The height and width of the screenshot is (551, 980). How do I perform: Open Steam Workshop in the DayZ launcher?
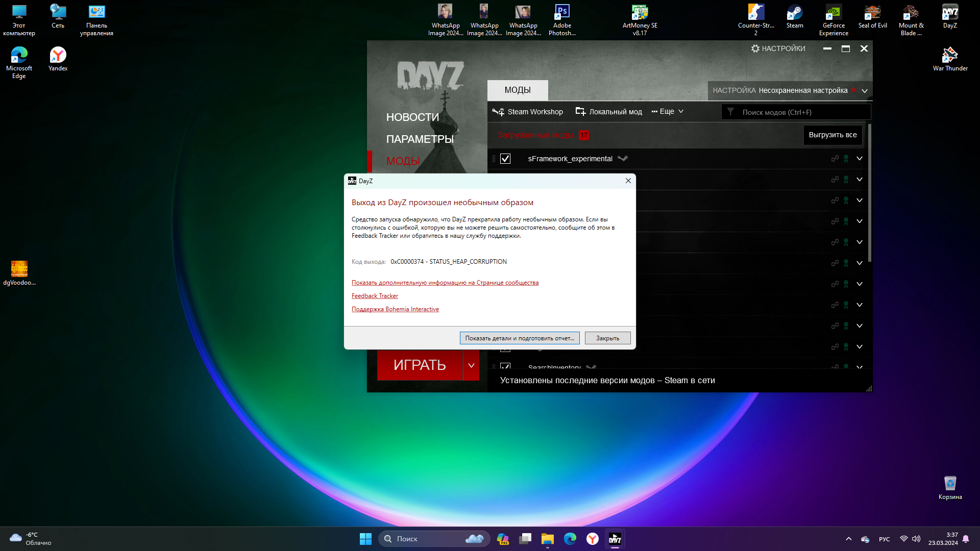pos(527,112)
